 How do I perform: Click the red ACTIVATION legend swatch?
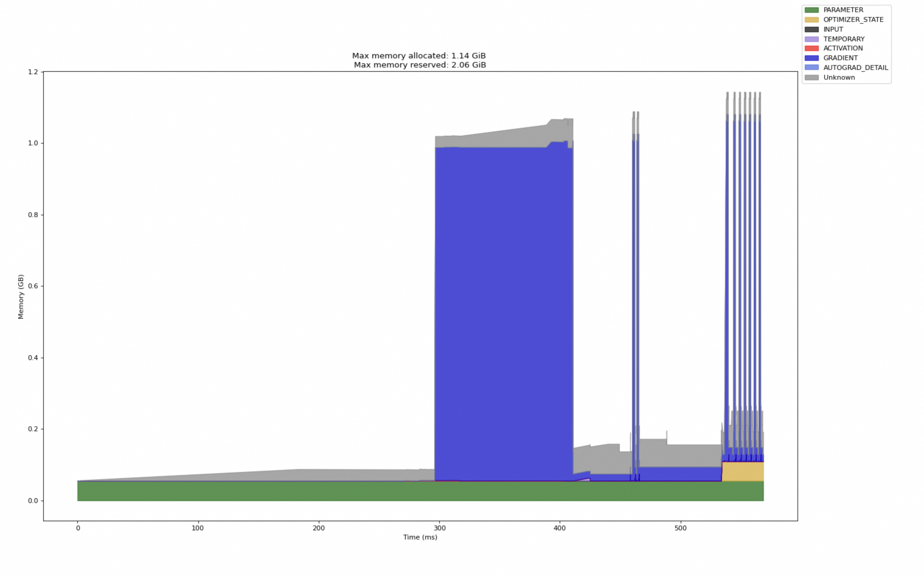point(812,48)
